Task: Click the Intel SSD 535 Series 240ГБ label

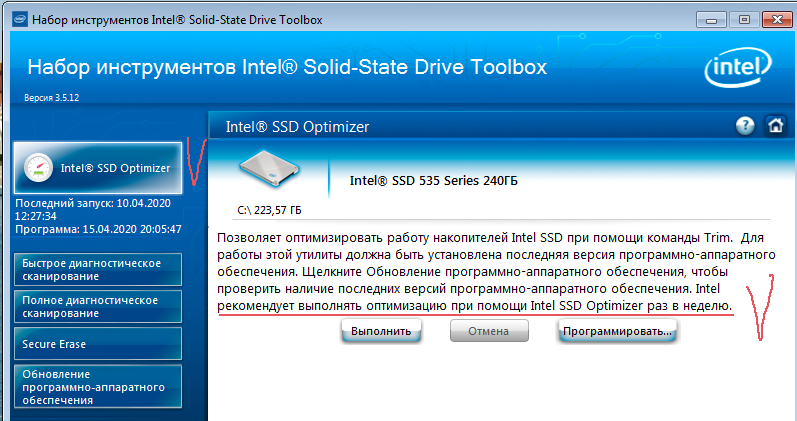Action: (433, 182)
